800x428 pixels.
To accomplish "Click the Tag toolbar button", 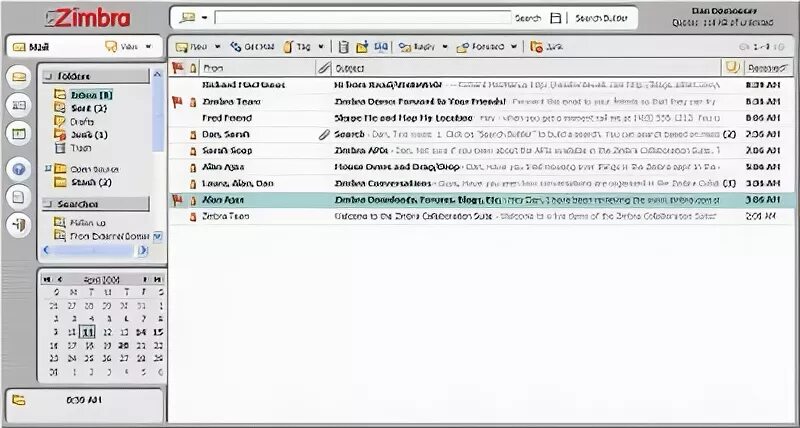I will tap(297, 47).
